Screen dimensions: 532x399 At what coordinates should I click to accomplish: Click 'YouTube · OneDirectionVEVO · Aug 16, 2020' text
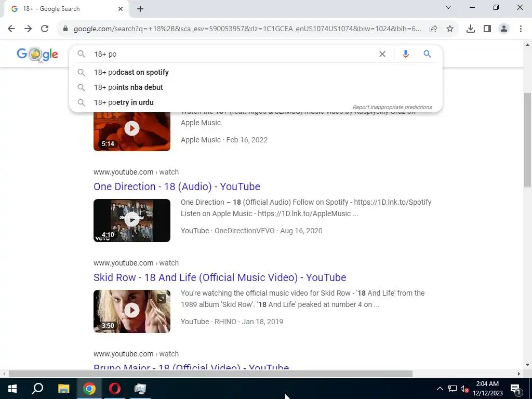point(251,231)
